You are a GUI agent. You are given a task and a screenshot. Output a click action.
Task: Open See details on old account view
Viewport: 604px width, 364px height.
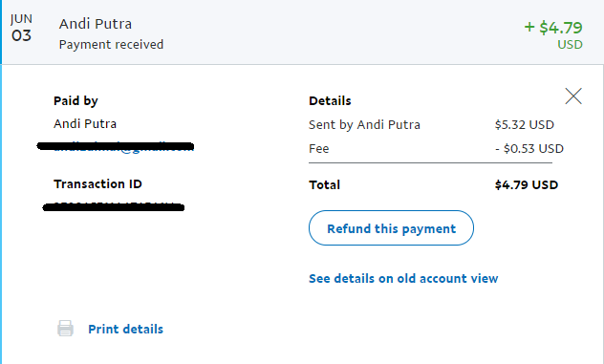[x=403, y=278]
